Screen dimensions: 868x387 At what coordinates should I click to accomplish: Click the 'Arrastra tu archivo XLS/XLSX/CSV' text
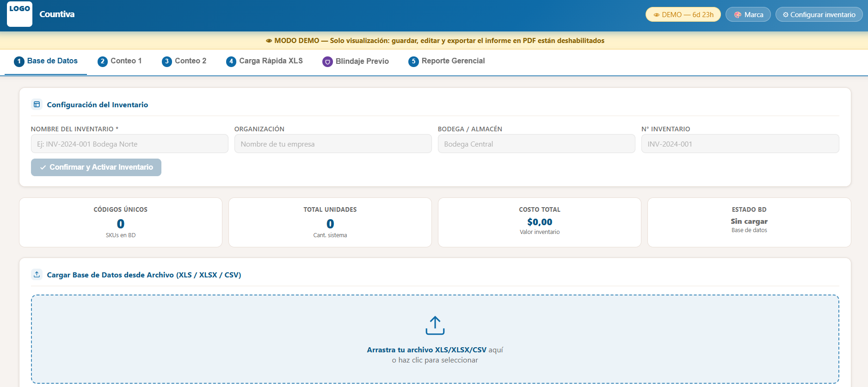coord(427,350)
